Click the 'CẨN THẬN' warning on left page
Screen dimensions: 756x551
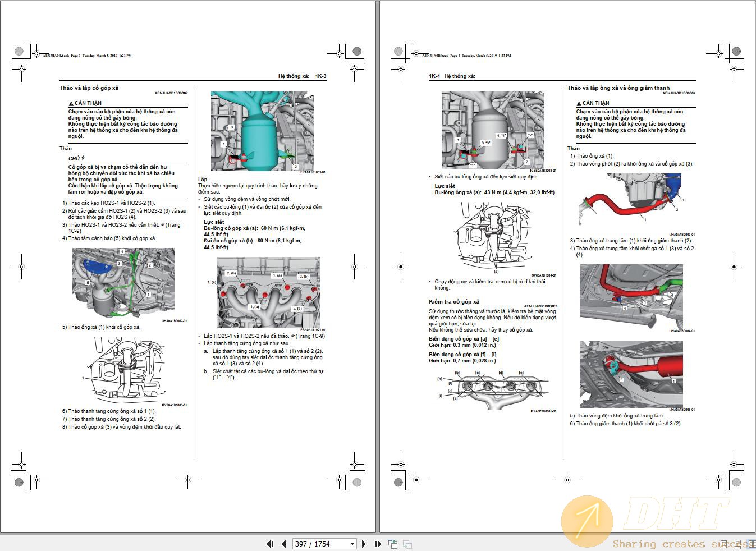pos(85,103)
